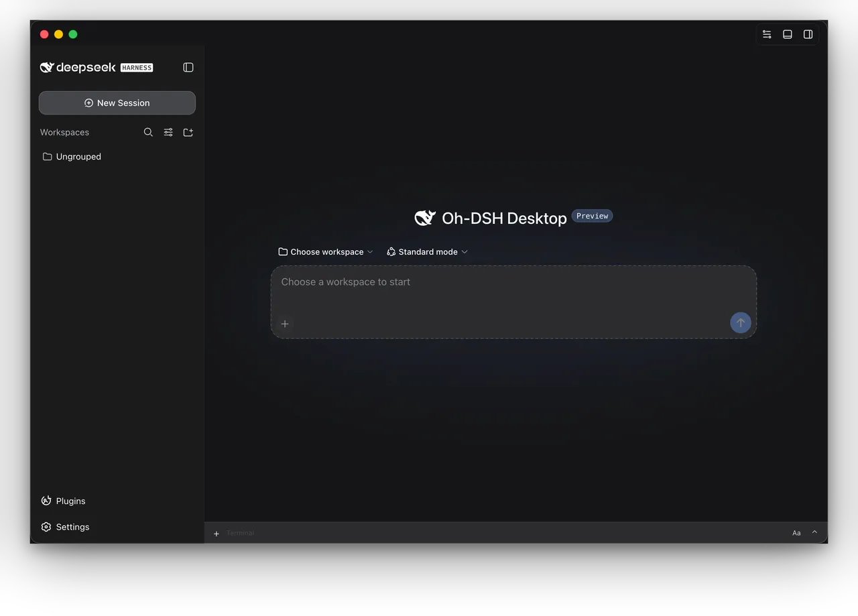Image resolution: width=858 pixels, height=616 pixels.
Task: Close the window with red button
Action: click(44, 34)
